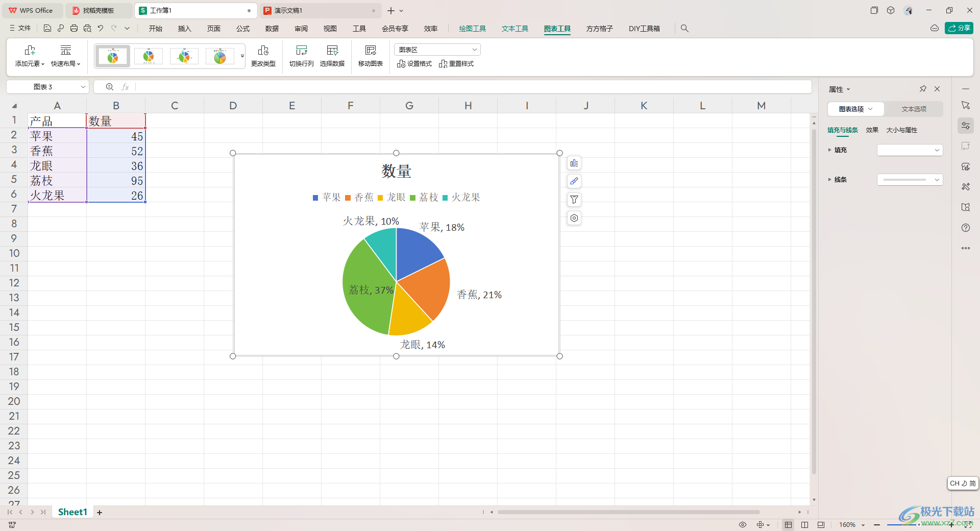
Task: Open the chart style brush quick button
Action: (574, 181)
